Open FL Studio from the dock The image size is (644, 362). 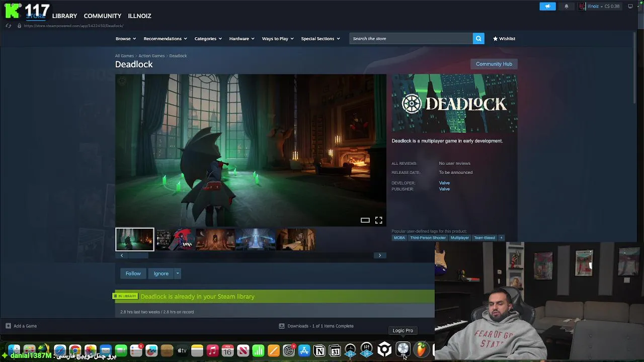pyautogui.click(x=422, y=349)
